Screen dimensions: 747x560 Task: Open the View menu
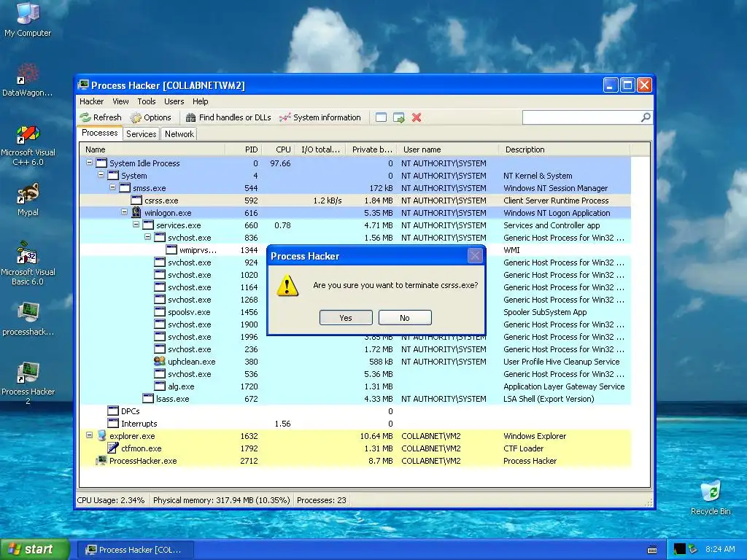(120, 101)
